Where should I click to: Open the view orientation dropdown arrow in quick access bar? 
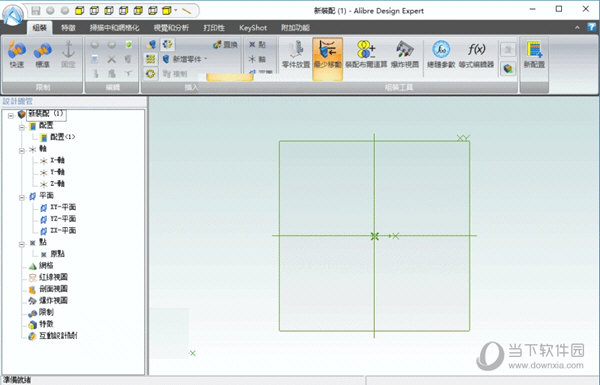pyautogui.click(x=176, y=10)
